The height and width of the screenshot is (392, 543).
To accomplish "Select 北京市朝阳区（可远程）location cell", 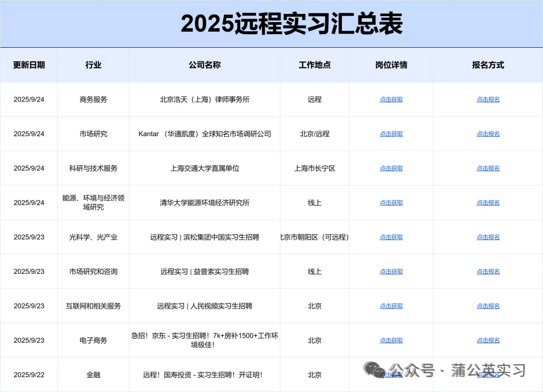I will pyautogui.click(x=315, y=237).
